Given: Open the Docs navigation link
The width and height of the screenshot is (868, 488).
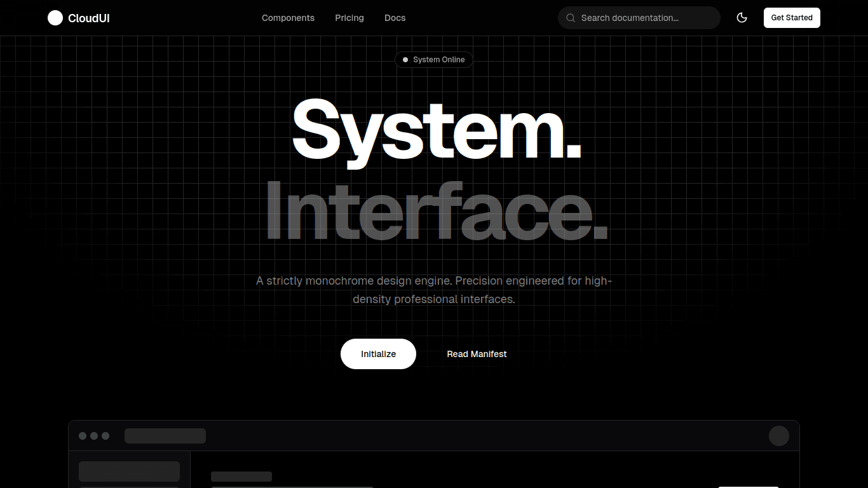Looking at the screenshot, I should pos(395,18).
